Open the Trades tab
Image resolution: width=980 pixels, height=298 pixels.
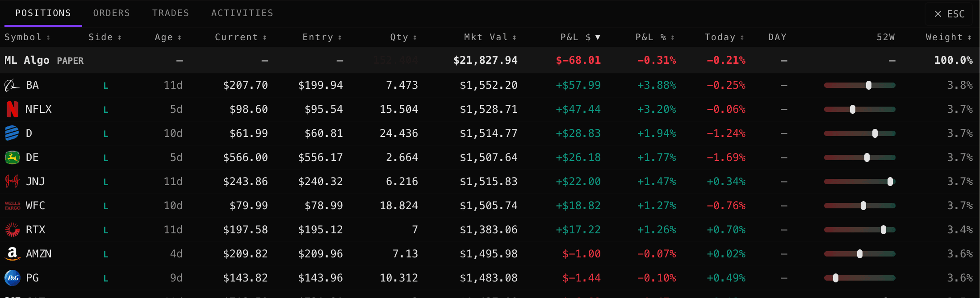pyautogui.click(x=171, y=13)
